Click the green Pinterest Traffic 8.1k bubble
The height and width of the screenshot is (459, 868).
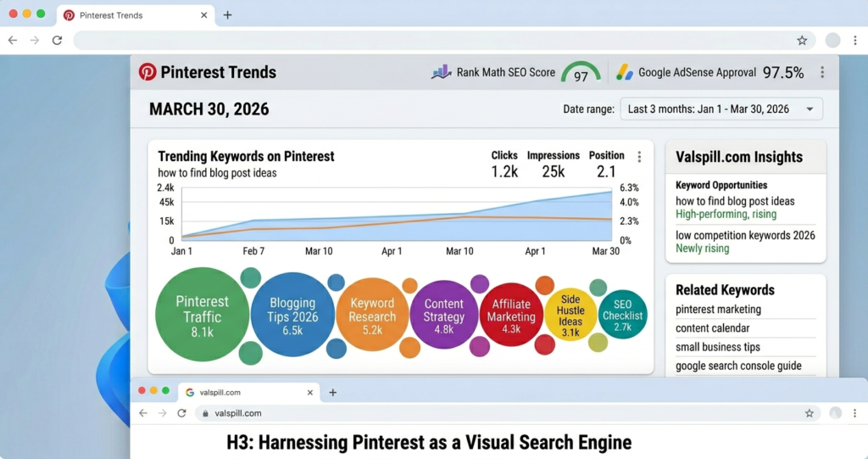pos(202,314)
